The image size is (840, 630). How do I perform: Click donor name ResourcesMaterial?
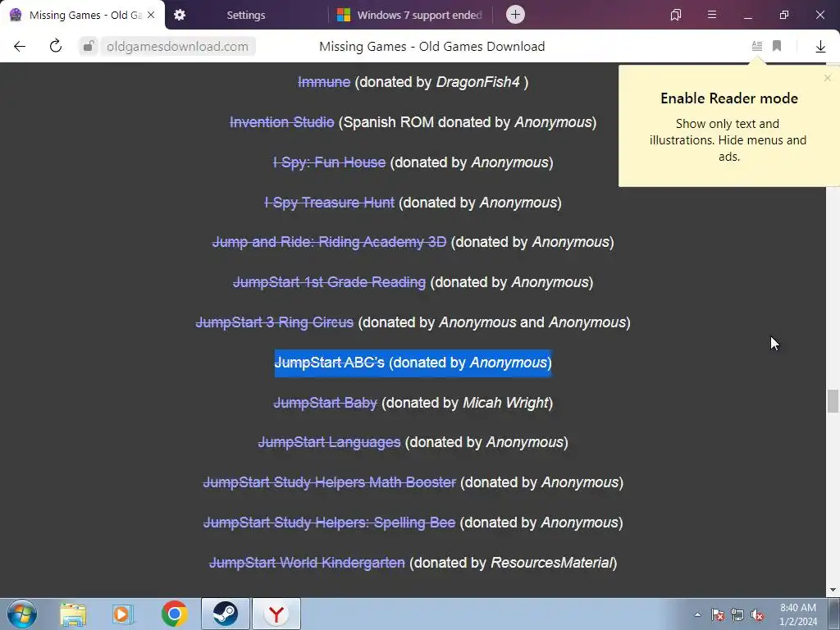[552, 563]
